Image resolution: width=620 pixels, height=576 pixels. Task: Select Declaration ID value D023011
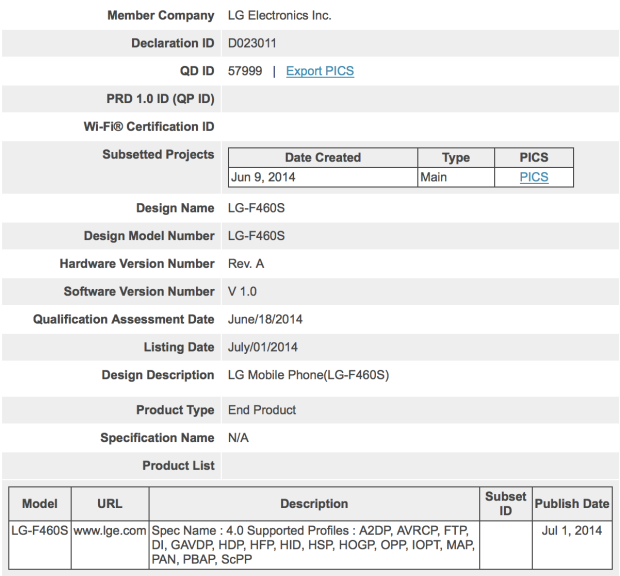252,43
